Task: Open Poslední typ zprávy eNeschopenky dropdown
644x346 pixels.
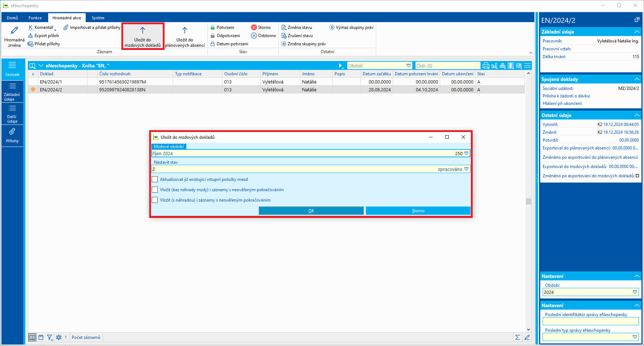Action: [635, 337]
